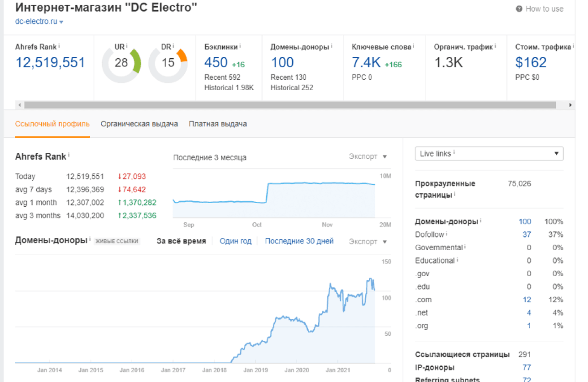Open sidebar Домены-доноры count 100

(x=525, y=221)
